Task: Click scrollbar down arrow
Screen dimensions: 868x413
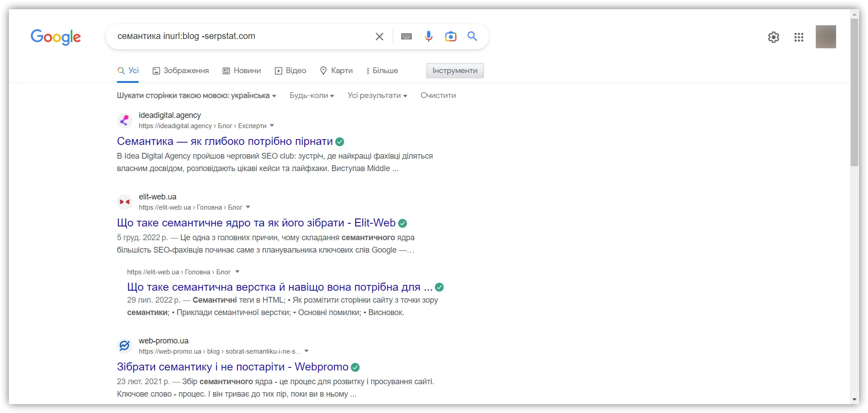Action: coord(855,400)
